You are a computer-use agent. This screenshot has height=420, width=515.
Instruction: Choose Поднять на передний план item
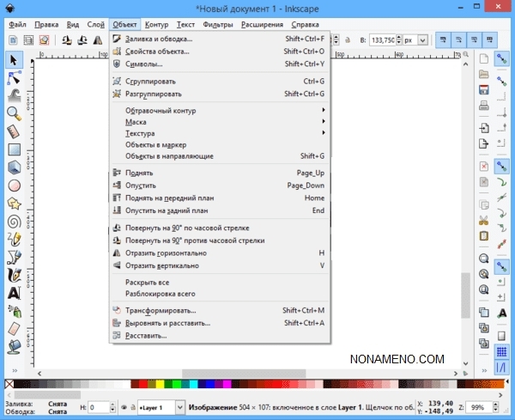click(219, 198)
